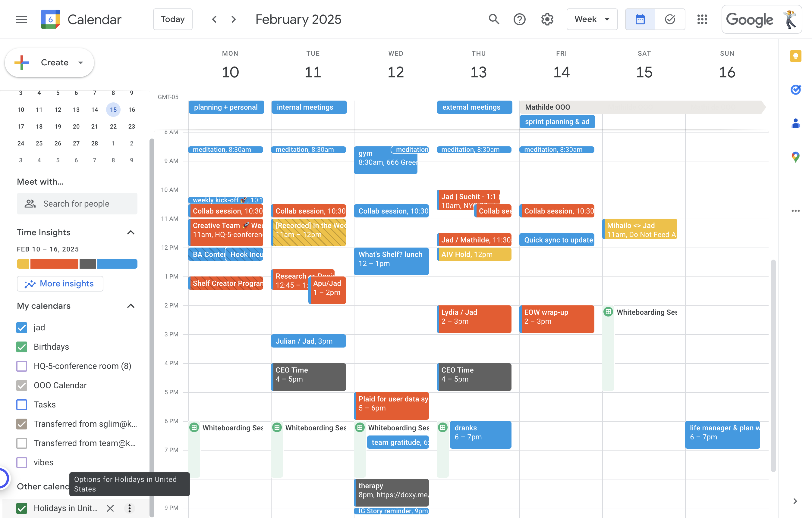Screen dimensions: 812x518
Task: Click the Google Calendar logo
Action: (51, 19)
